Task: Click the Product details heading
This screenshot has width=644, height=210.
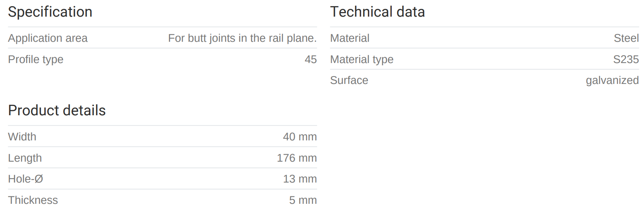Action: click(57, 111)
